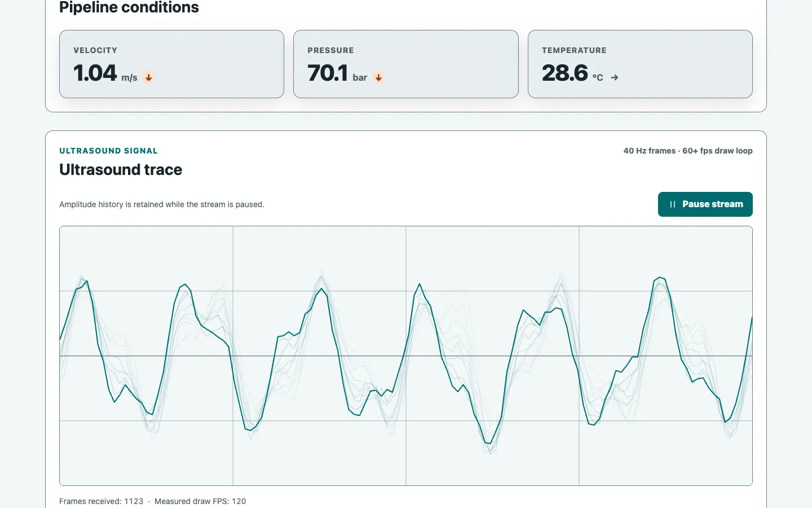Click the 70.1 pressure value
Screen dimensions: 812x508
tap(328, 73)
